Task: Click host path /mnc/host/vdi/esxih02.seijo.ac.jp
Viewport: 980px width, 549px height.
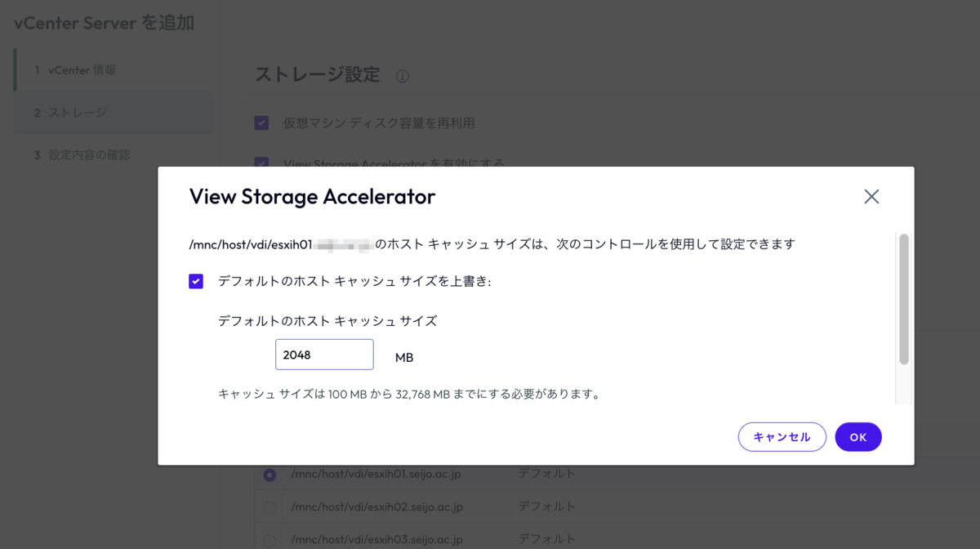Action: 376,507
